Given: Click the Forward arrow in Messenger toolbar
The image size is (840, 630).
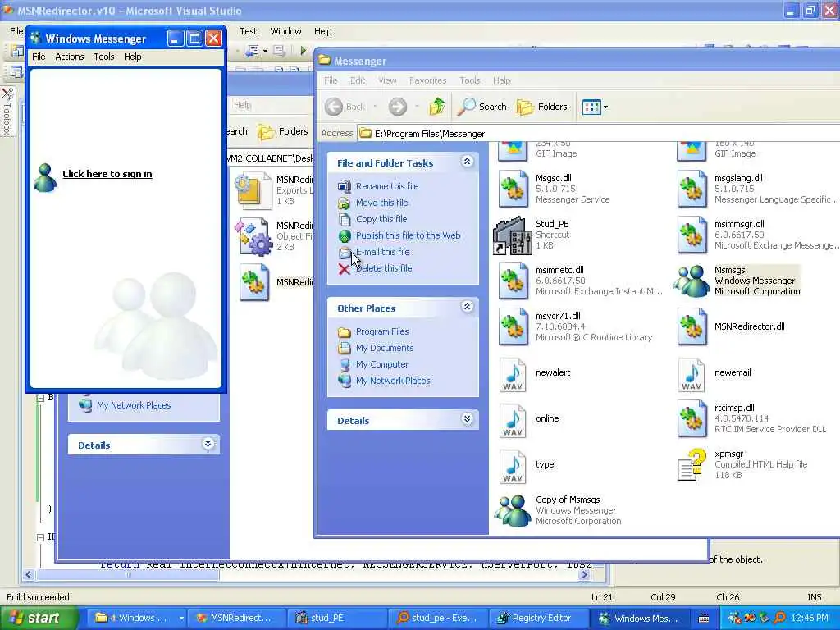Looking at the screenshot, I should pyautogui.click(x=398, y=107).
